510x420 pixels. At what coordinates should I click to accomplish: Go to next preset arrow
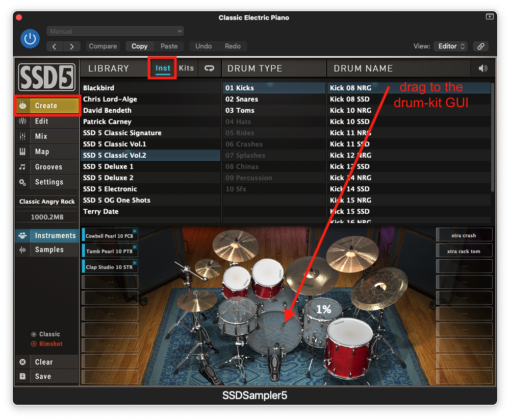coord(71,46)
